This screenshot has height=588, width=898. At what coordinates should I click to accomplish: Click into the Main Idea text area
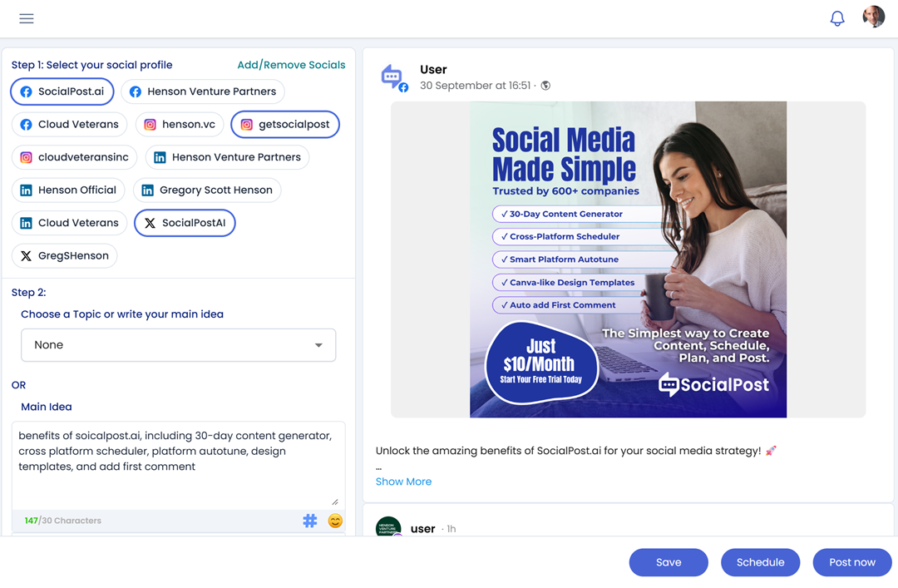coord(178,466)
